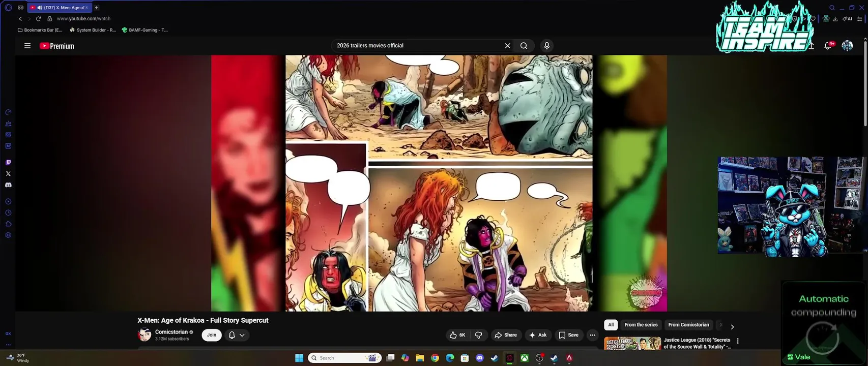Open the Windows Start menu

click(x=299, y=358)
